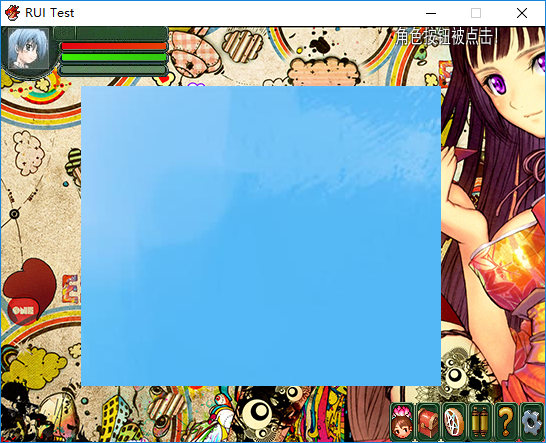
Task: Click the gray experience bar
Action: pyautogui.click(x=113, y=70)
